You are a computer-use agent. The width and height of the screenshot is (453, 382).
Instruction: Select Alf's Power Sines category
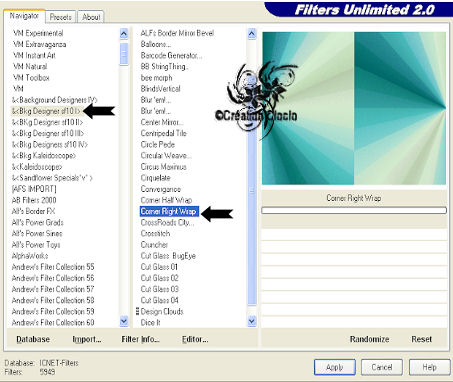(x=37, y=233)
